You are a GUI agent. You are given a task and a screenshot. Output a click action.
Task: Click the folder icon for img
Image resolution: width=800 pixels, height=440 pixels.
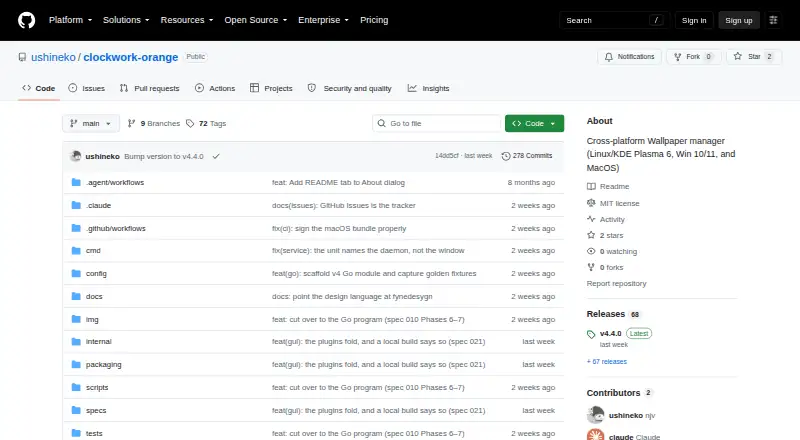tap(76, 319)
